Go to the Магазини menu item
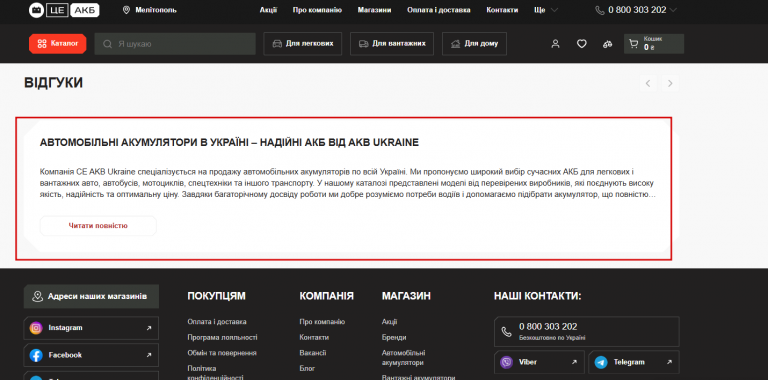The image size is (768, 380). coord(374,10)
